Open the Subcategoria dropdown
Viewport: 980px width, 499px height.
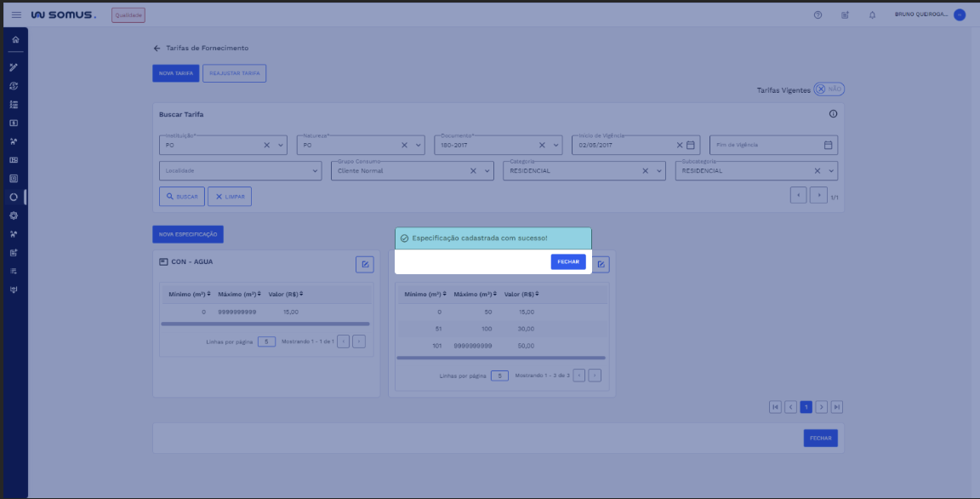click(x=830, y=170)
